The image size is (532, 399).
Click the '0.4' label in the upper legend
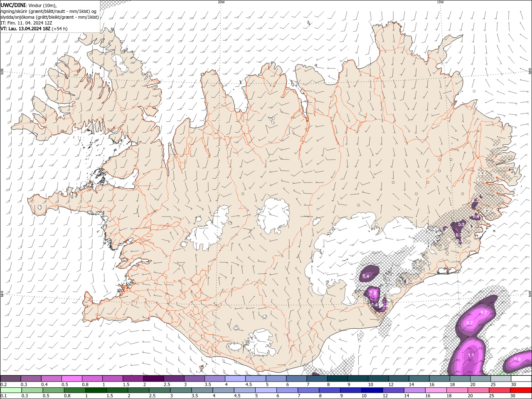click(x=44, y=384)
